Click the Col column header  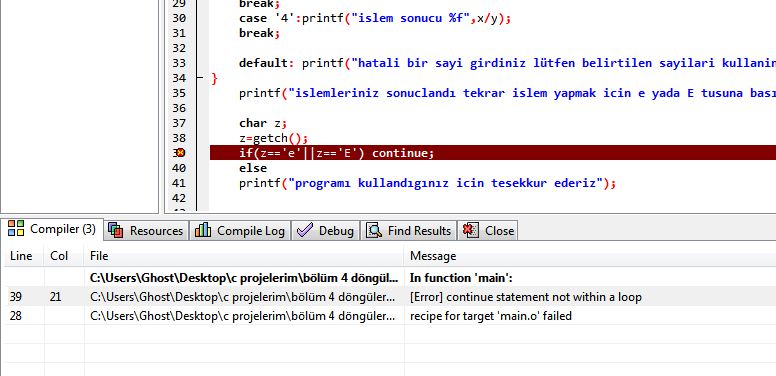tap(59, 256)
